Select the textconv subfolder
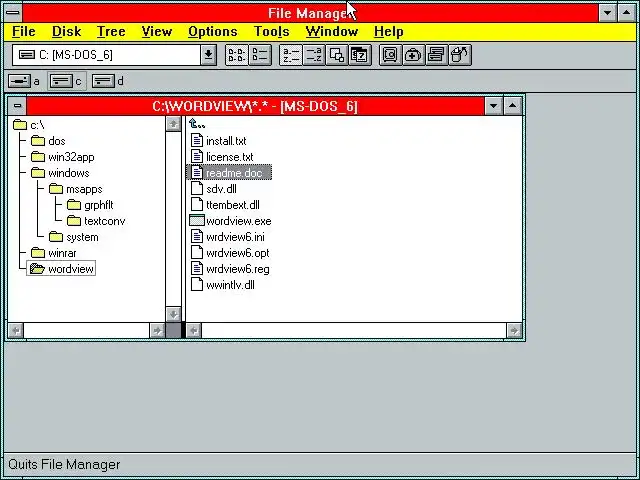 click(x=96, y=221)
